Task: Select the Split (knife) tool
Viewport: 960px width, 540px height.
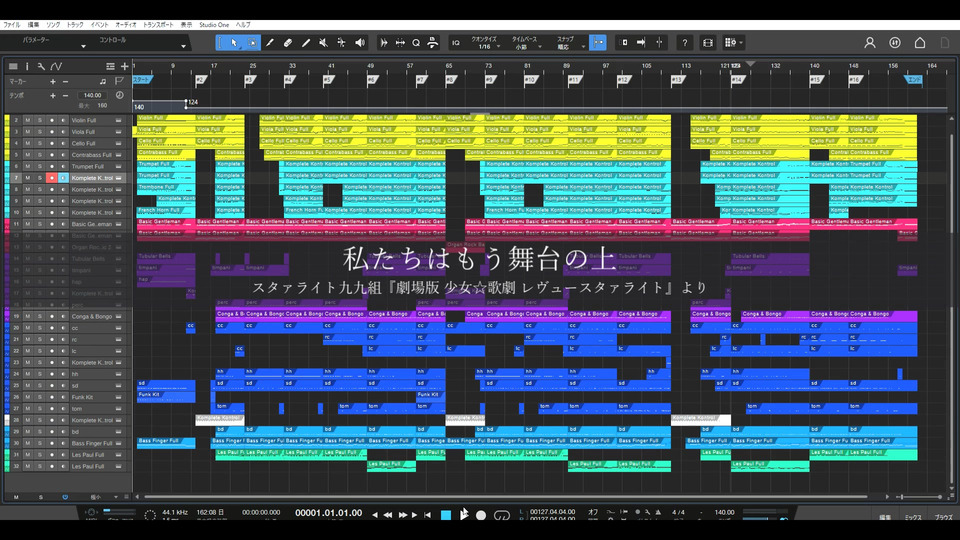Action: 269,42
